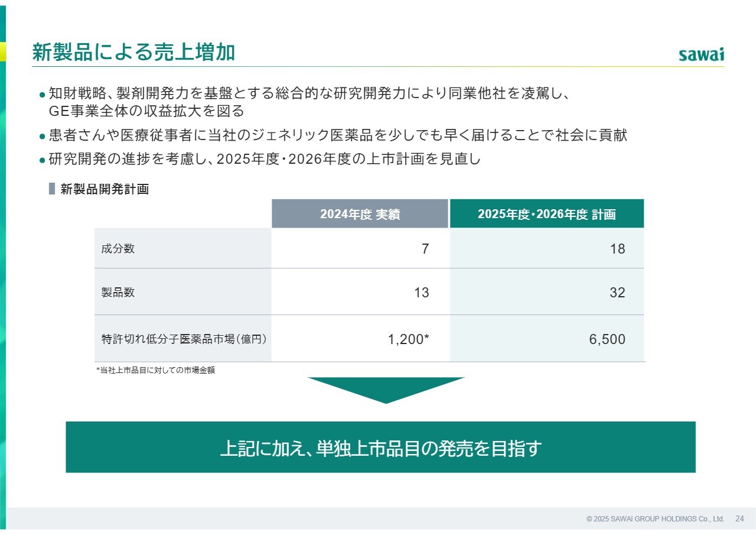Click the column header 2024年度 実績
This screenshot has height=535, width=756.
coord(360,214)
